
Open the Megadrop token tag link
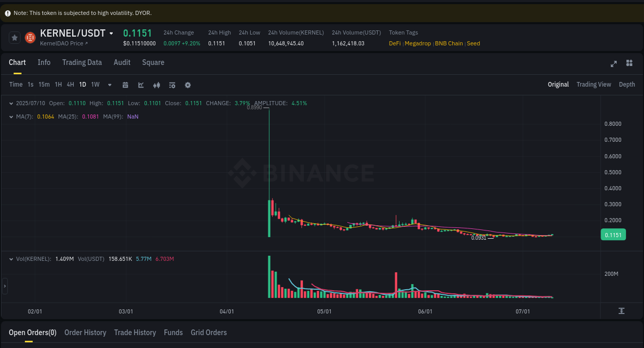pos(418,43)
